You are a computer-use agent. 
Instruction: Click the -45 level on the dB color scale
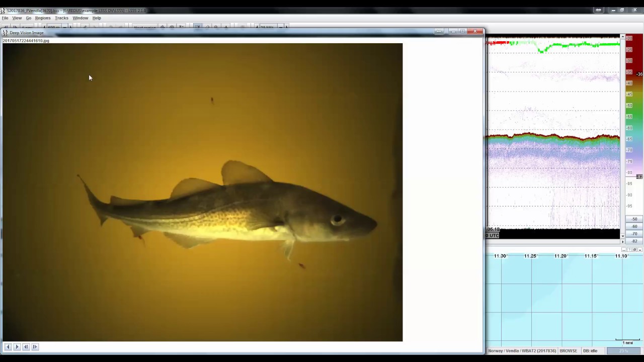point(629,95)
